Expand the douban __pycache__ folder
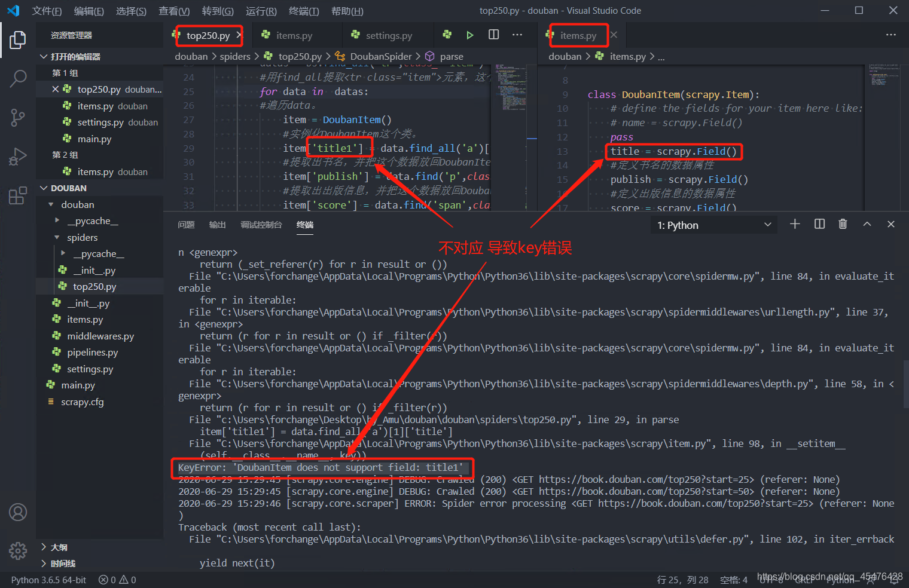Screen dimensions: 909x588 click(x=99, y=220)
